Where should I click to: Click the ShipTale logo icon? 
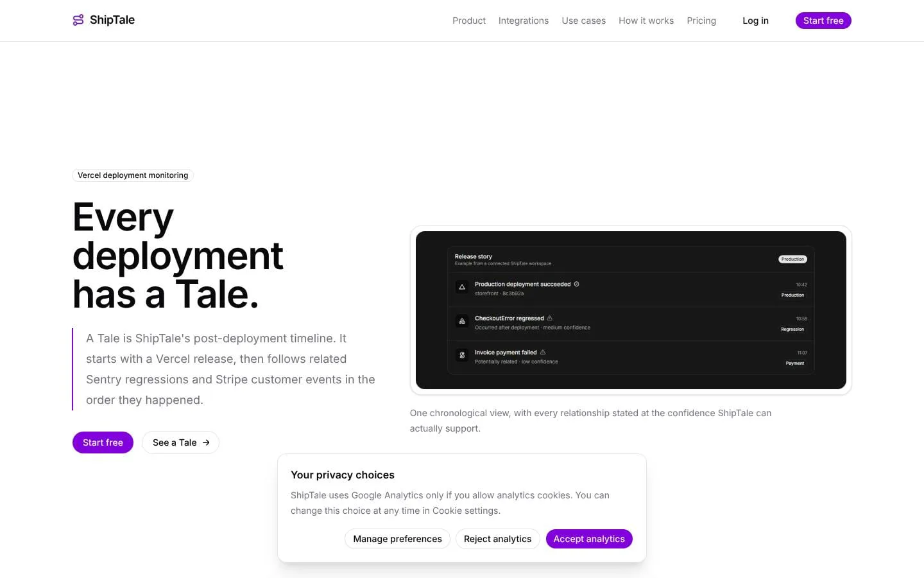(78, 20)
